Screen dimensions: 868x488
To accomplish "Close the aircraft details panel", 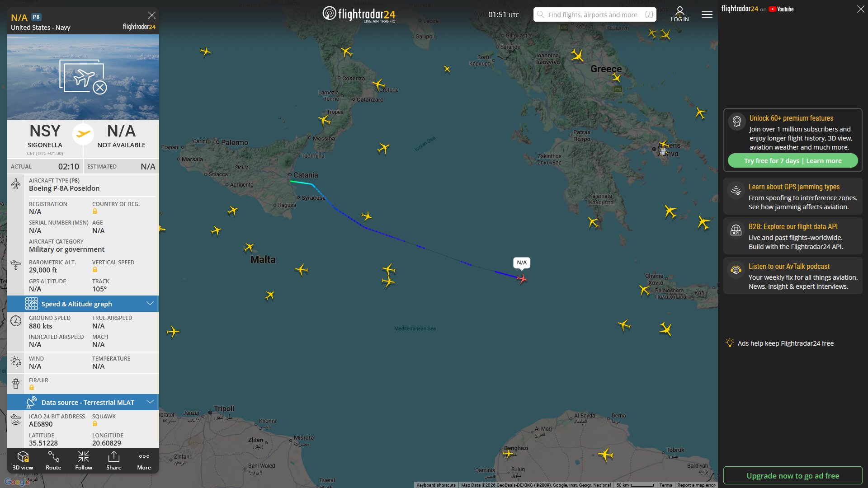I will (x=152, y=15).
